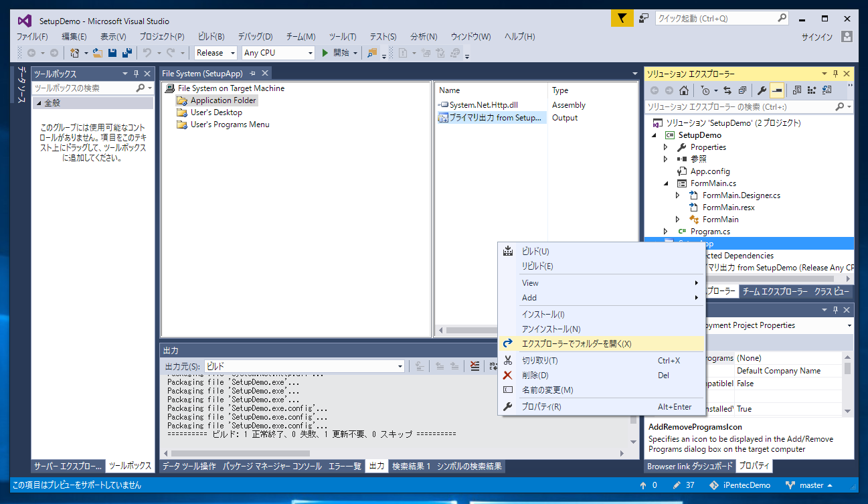
Task: Click the Pending Changes Filter clock icon
Action: pyautogui.click(x=705, y=90)
